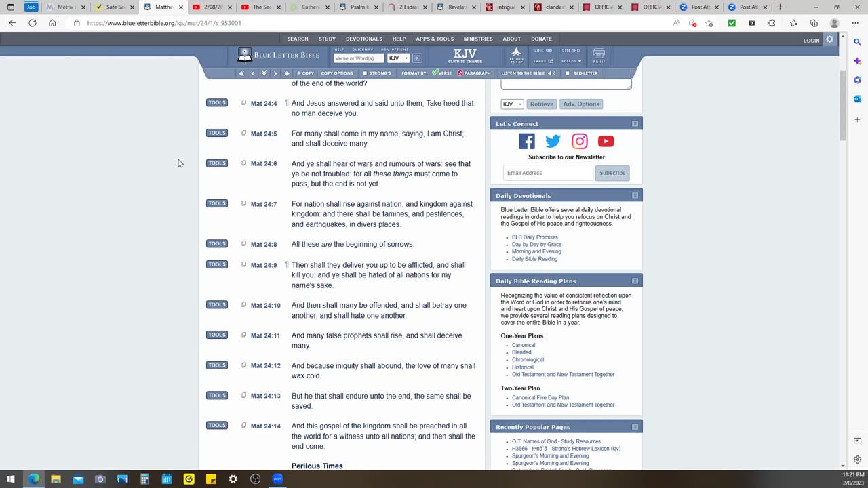Open the Twitter bird icon

553,141
